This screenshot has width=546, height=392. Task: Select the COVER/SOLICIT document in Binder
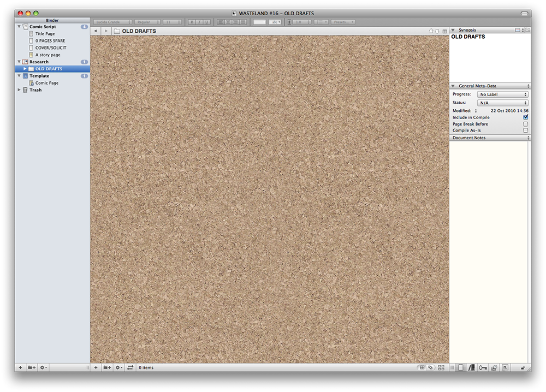(51, 48)
